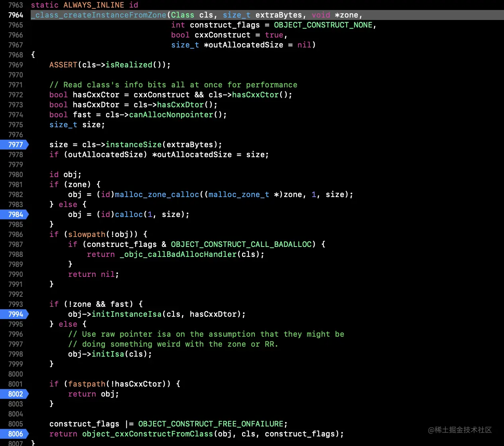Click line number 7998 in the gutter

coord(16,354)
